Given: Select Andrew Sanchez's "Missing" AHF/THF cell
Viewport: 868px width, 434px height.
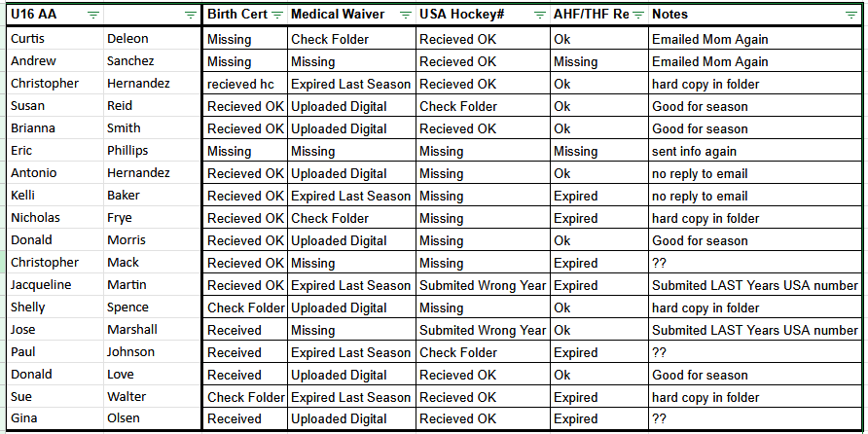Looking at the screenshot, I should coord(598,61).
